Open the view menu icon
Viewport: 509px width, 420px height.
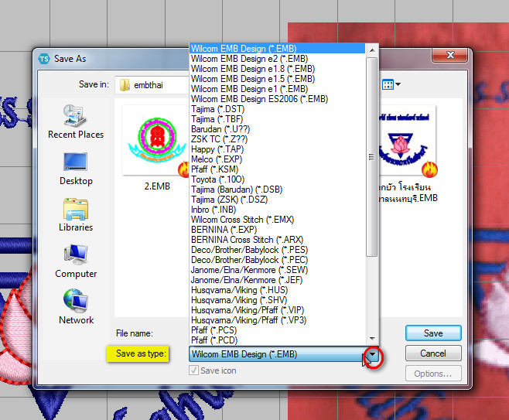coord(391,85)
